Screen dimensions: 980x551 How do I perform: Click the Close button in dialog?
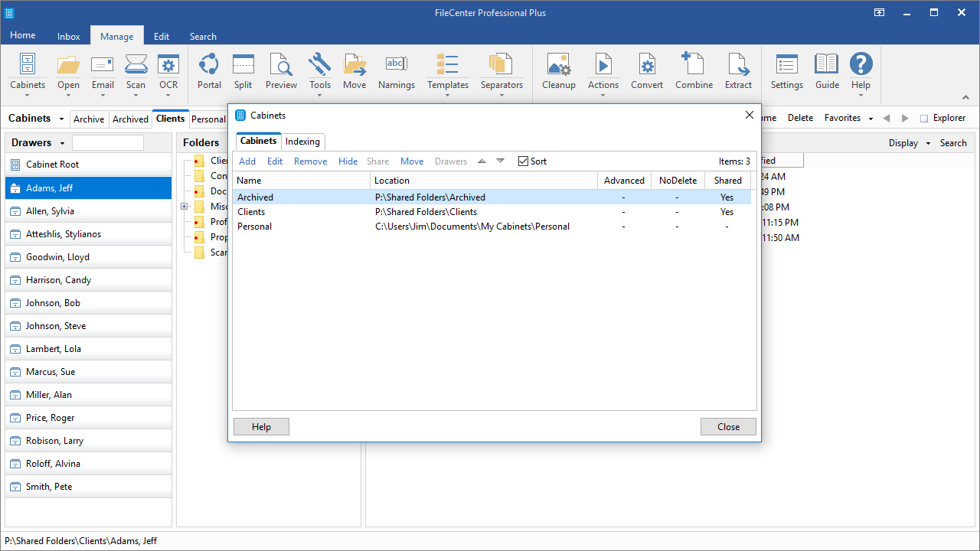click(728, 427)
